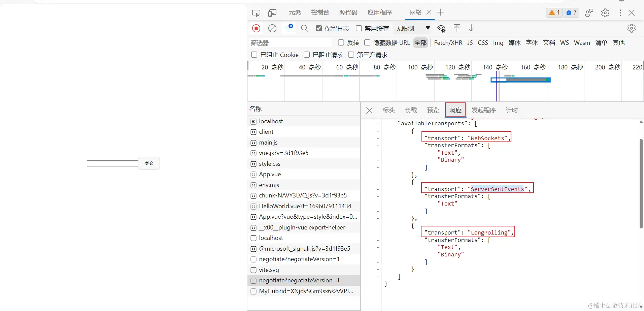
Task: Open network search magnifier
Action: click(305, 28)
